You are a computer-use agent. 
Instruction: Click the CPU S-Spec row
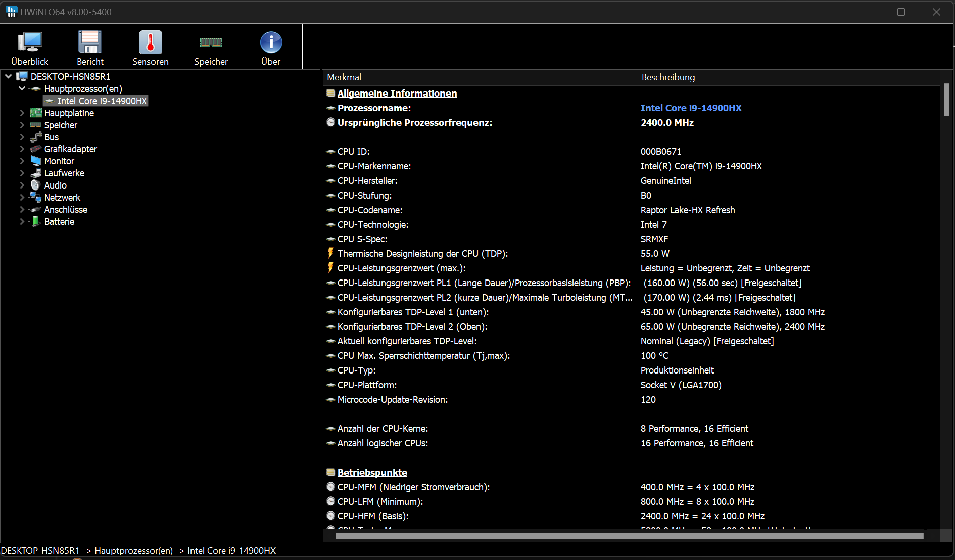(x=631, y=239)
